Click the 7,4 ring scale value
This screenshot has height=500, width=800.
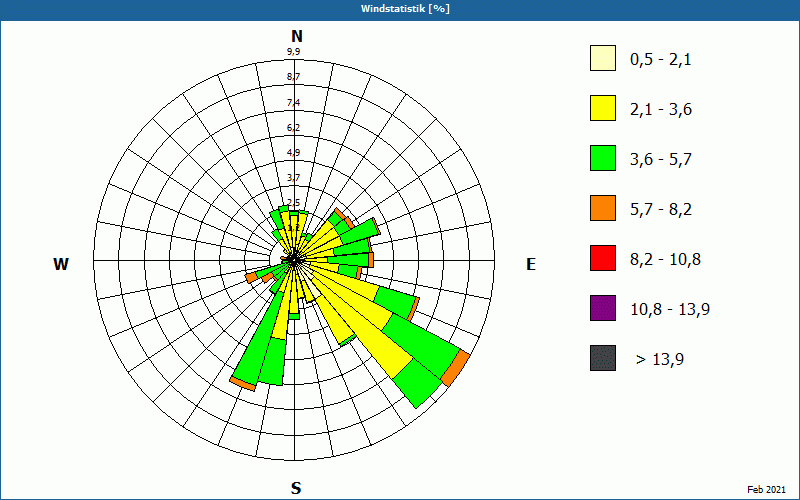293,103
